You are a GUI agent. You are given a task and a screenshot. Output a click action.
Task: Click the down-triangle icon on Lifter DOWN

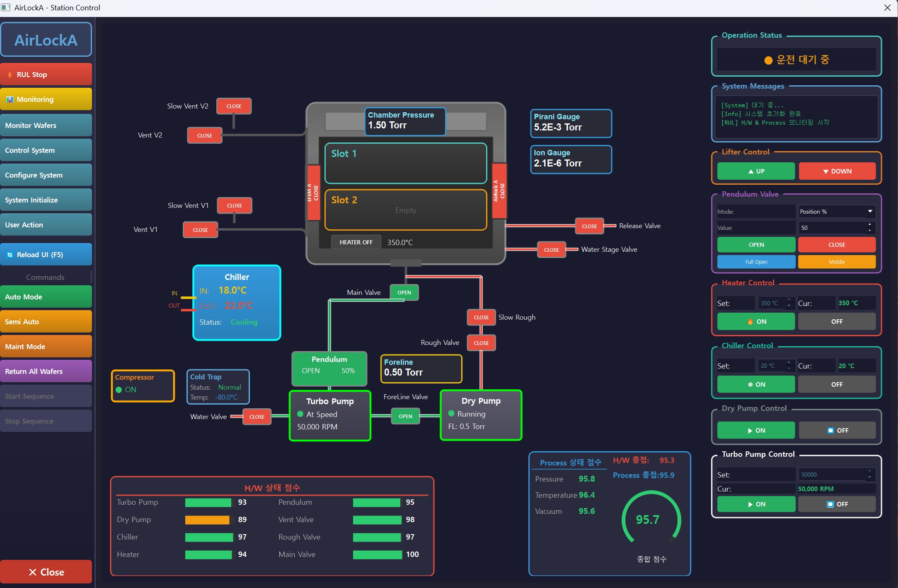826,171
